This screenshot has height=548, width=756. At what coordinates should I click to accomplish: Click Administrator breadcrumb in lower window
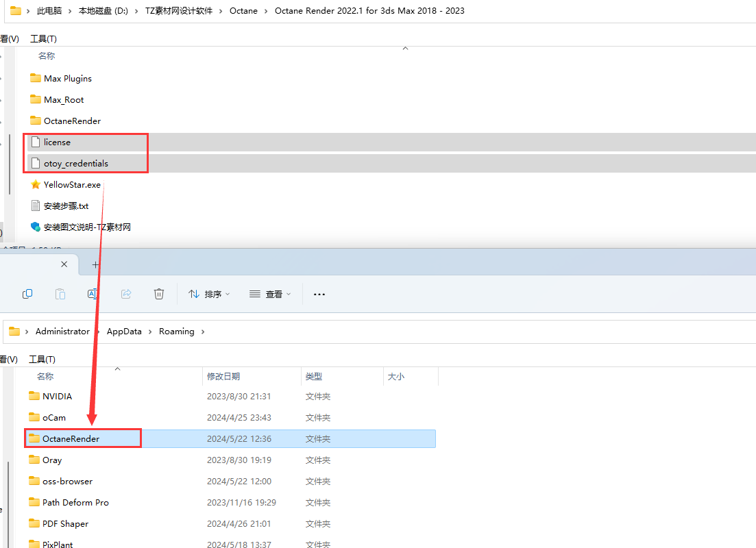(x=62, y=332)
